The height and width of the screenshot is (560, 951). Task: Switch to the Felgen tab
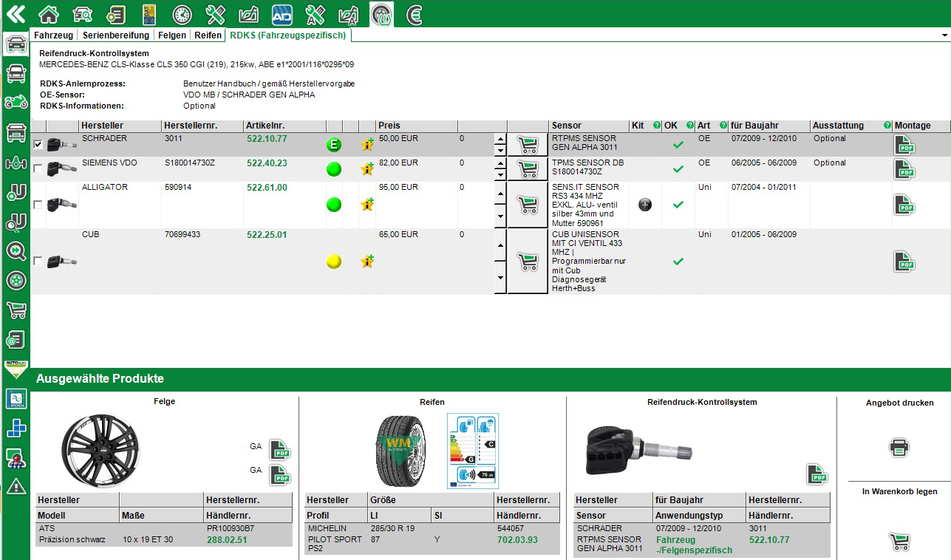173,35
